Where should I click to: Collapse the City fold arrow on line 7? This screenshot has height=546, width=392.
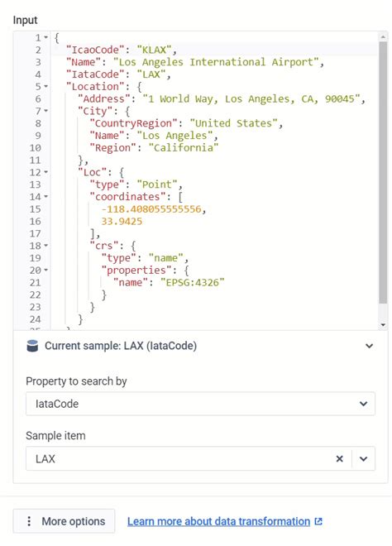pyautogui.click(x=45, y=111)
